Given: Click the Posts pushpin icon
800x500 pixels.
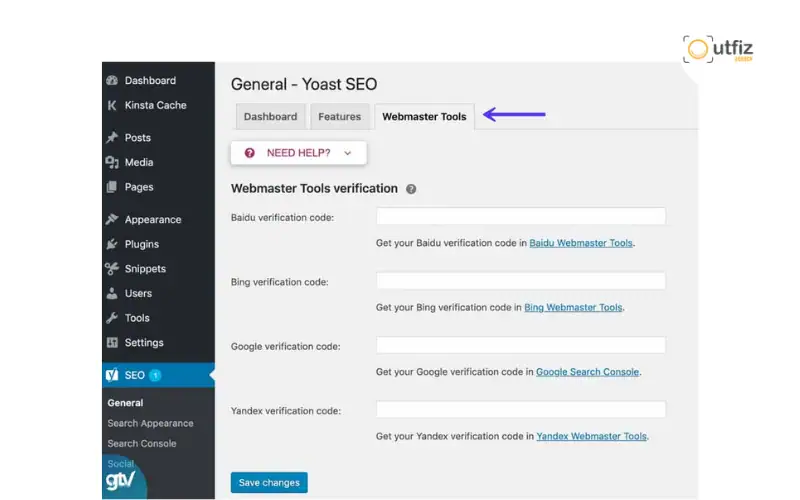Looking at the screenshot, I should point(112,137).
